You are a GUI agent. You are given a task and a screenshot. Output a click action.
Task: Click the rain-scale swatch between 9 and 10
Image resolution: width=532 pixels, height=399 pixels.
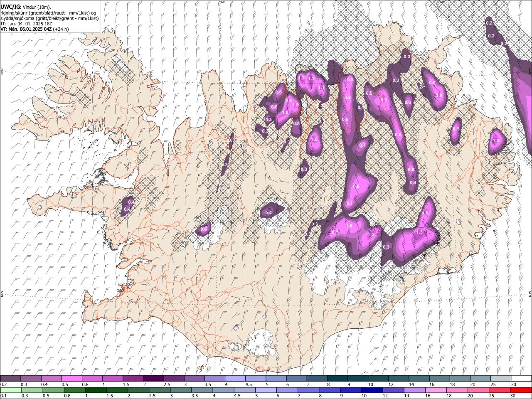(350, 390)
